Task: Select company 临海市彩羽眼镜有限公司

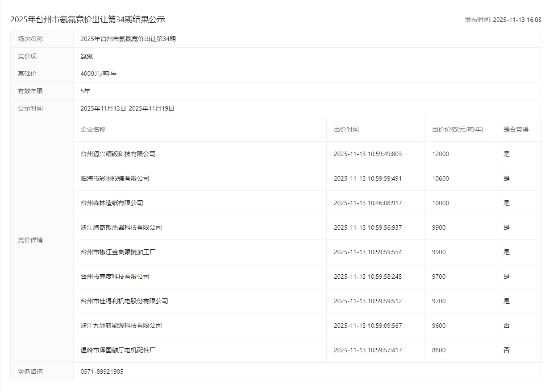Action: [115, 178]
